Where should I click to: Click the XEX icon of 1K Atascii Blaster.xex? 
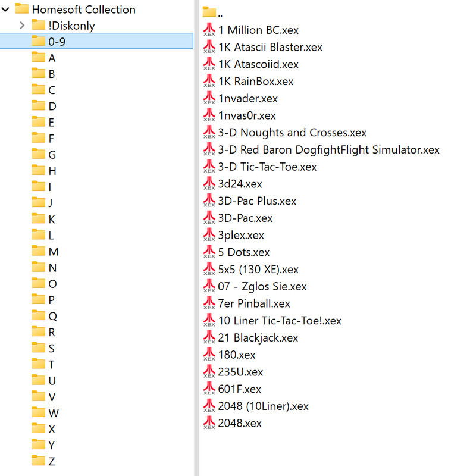coord(209,47)
